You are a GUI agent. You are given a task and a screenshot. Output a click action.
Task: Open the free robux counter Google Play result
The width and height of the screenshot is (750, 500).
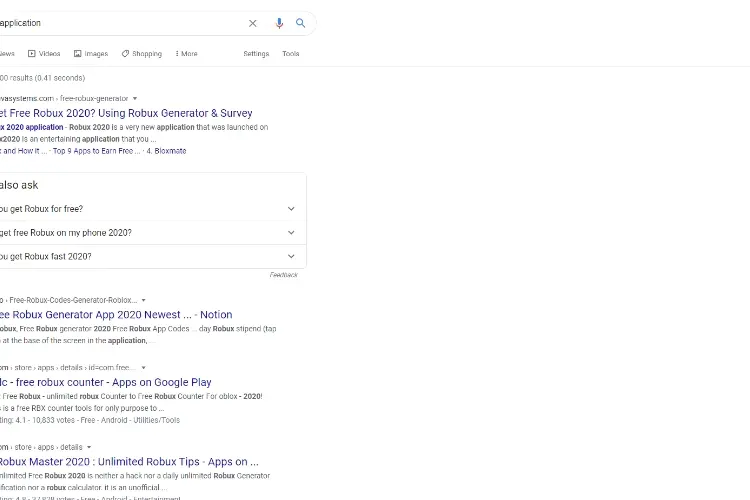click(106, 382)
